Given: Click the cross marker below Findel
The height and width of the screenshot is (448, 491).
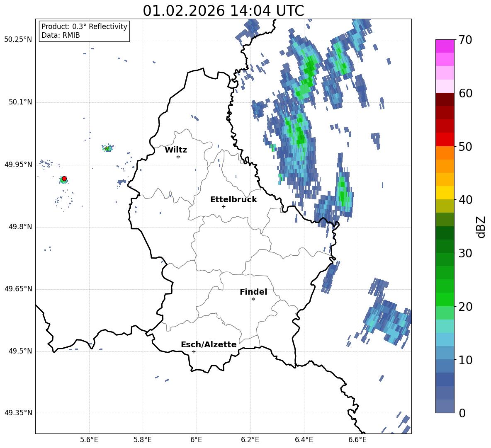Looking at the screenshot, I should pos(253,299).
